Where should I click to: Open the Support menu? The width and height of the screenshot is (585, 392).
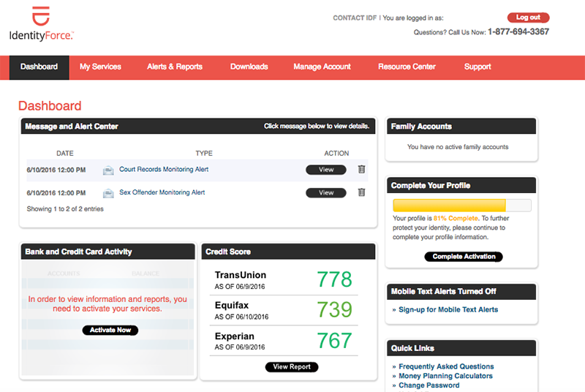[478, 67]
